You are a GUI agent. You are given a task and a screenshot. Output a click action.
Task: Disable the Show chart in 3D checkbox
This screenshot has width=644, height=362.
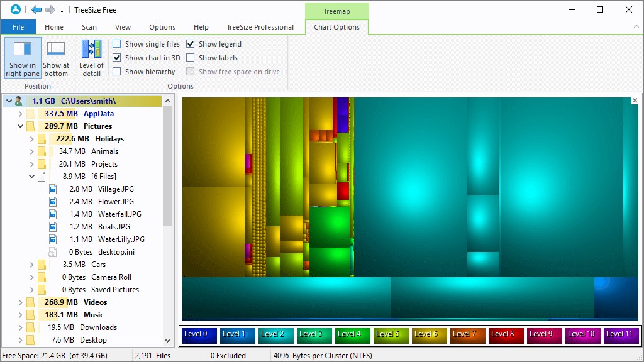pos(117,58)
